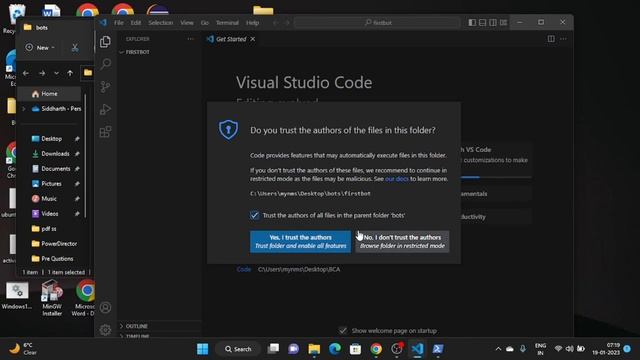Open the File menu
Screen dimensions: 640x360
119,23
